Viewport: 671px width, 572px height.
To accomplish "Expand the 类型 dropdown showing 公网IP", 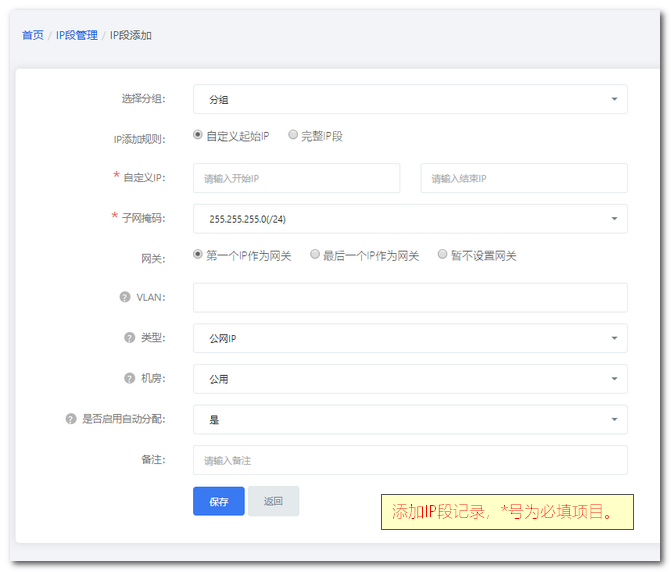I will [x=410, y=338].
